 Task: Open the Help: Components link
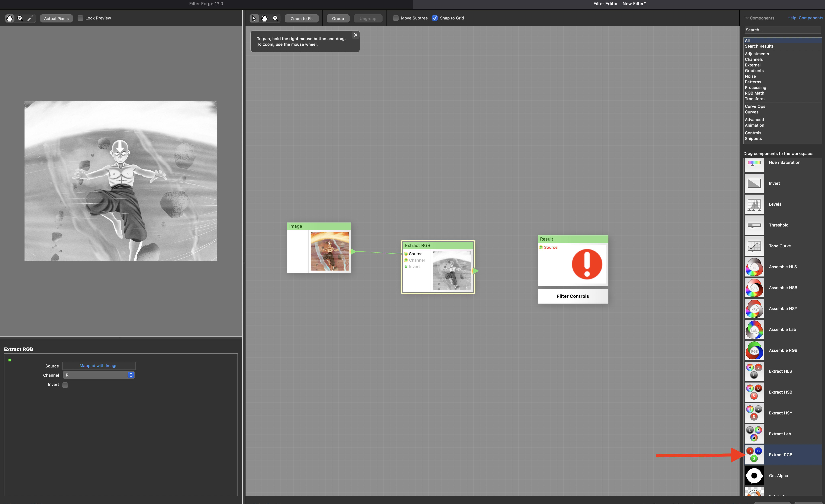805,18
